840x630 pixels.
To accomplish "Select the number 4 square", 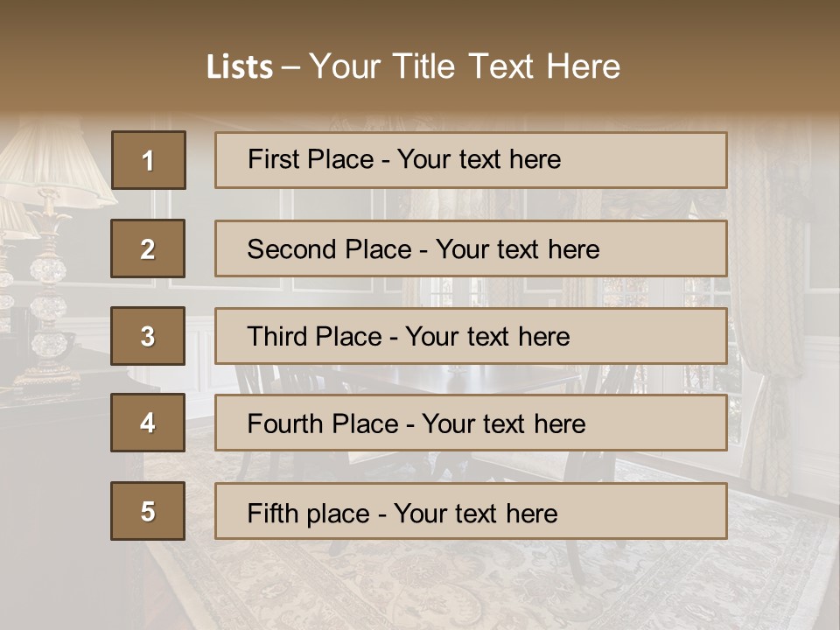I will point(148,423).
